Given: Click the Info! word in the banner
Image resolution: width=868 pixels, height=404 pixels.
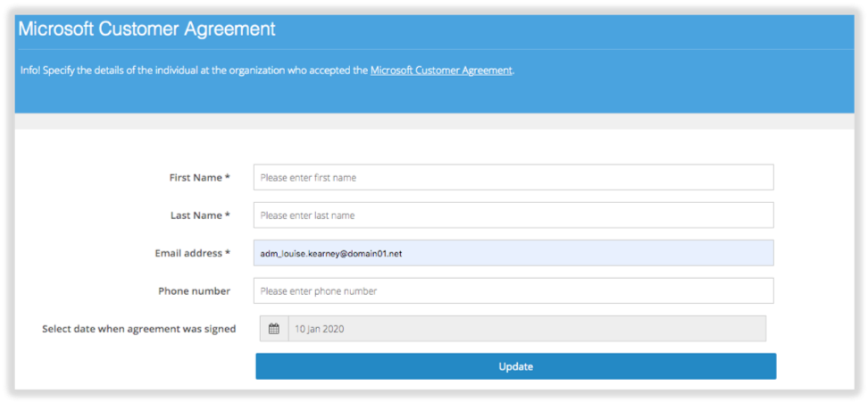Looking at the screenshot, I should tap(30, 71).
